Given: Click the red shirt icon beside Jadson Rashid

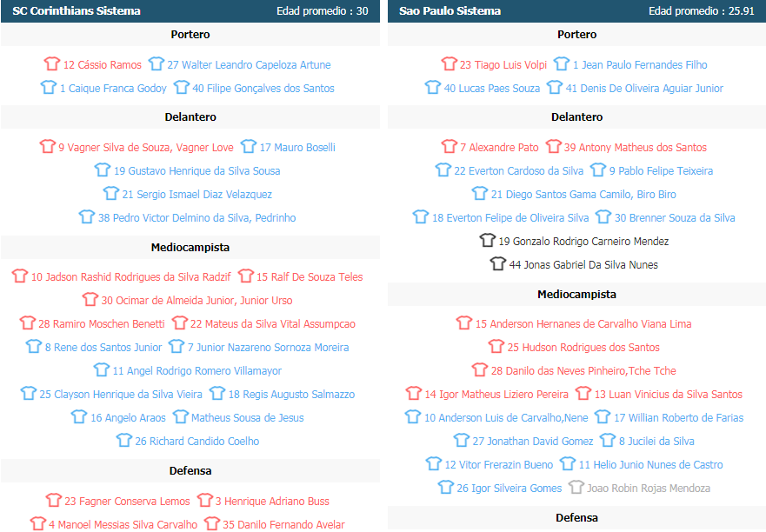Looking at the screenshot, I should point(20,276).
